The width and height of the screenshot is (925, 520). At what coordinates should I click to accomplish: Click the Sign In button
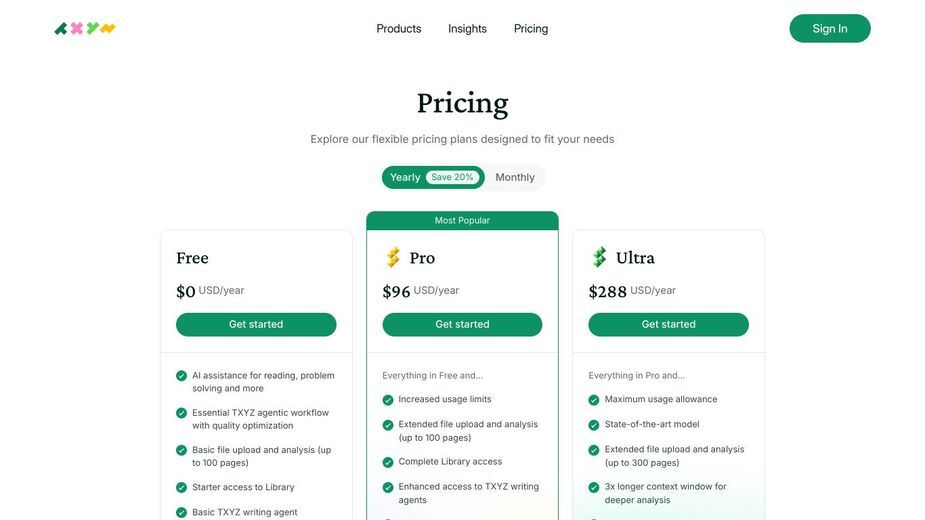[830, 28]
